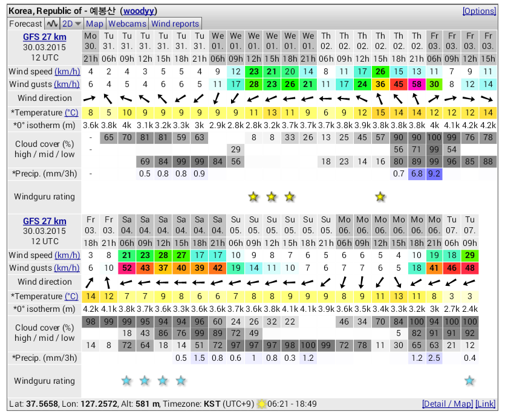Open the graph view icon tab
The width and height of the screenshot is (505, 420).
pos(52,24)
